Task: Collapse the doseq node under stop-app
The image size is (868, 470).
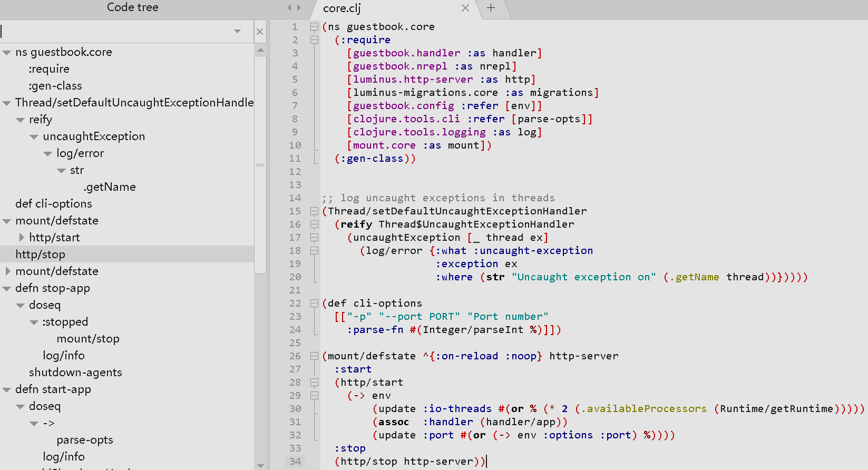Action: (x=21, y=306)
